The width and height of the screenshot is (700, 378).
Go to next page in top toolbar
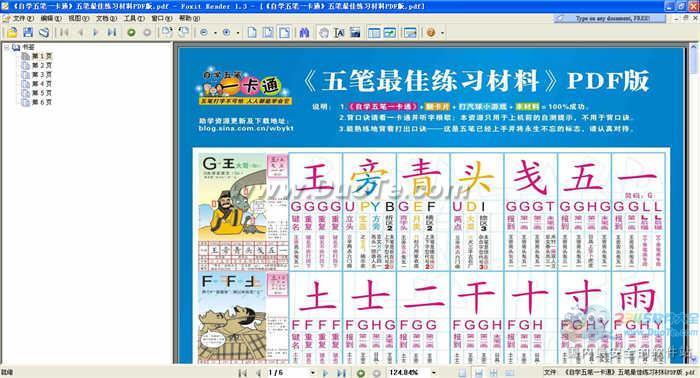click(x=96, y=32)
